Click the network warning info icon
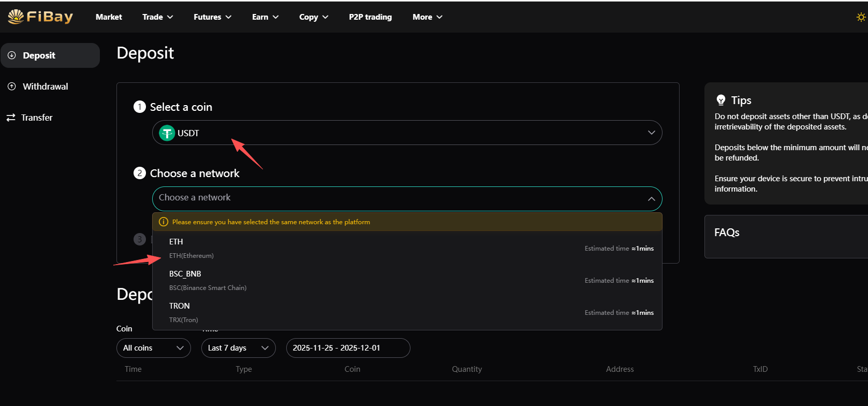 click(164, 222)
